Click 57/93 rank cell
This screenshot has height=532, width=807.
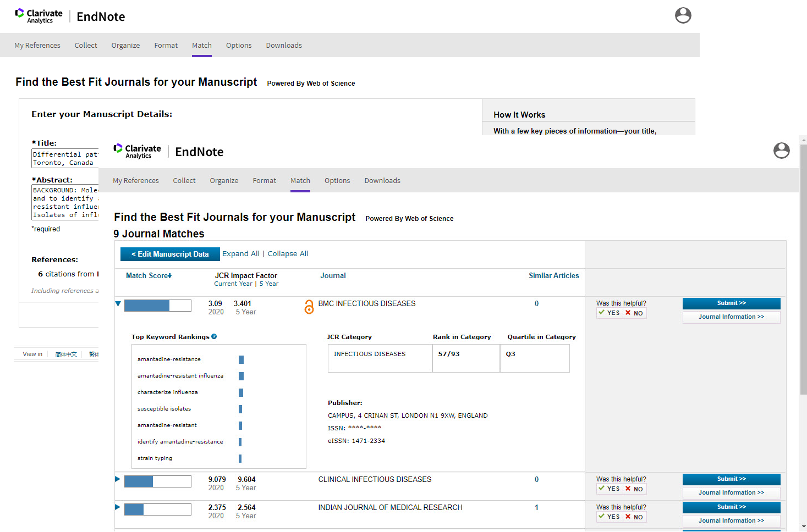466,358
